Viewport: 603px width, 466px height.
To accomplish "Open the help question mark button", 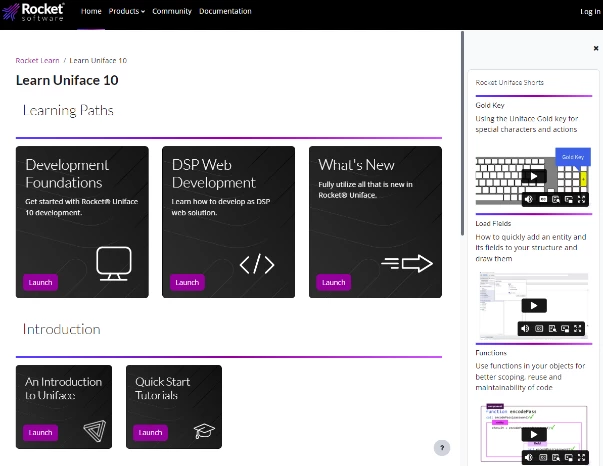I will pos(442,448).
